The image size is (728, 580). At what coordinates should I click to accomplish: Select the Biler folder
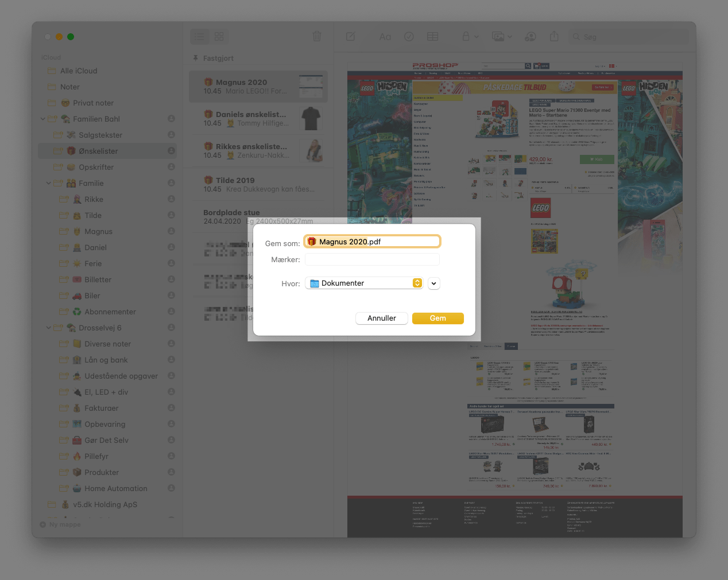pos(107,296)
